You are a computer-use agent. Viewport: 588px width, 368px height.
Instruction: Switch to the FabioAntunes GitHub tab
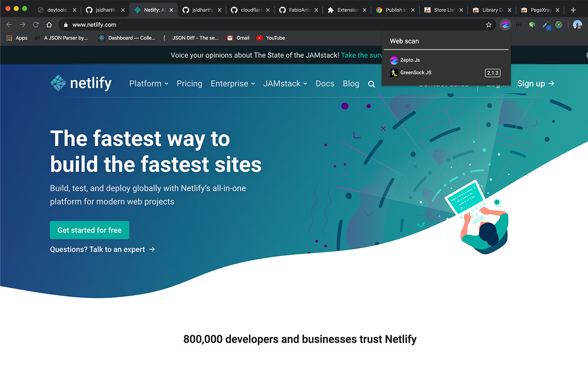299,10
